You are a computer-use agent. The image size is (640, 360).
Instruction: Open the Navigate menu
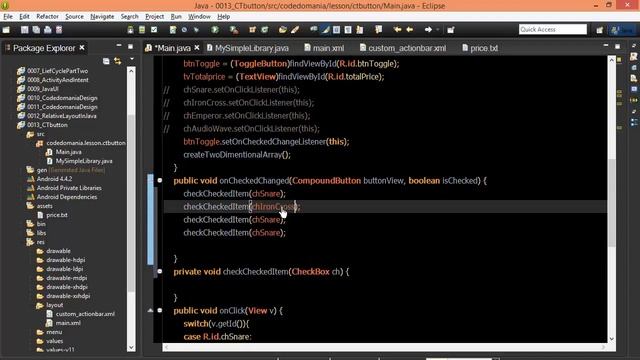(x=102, y=16)
